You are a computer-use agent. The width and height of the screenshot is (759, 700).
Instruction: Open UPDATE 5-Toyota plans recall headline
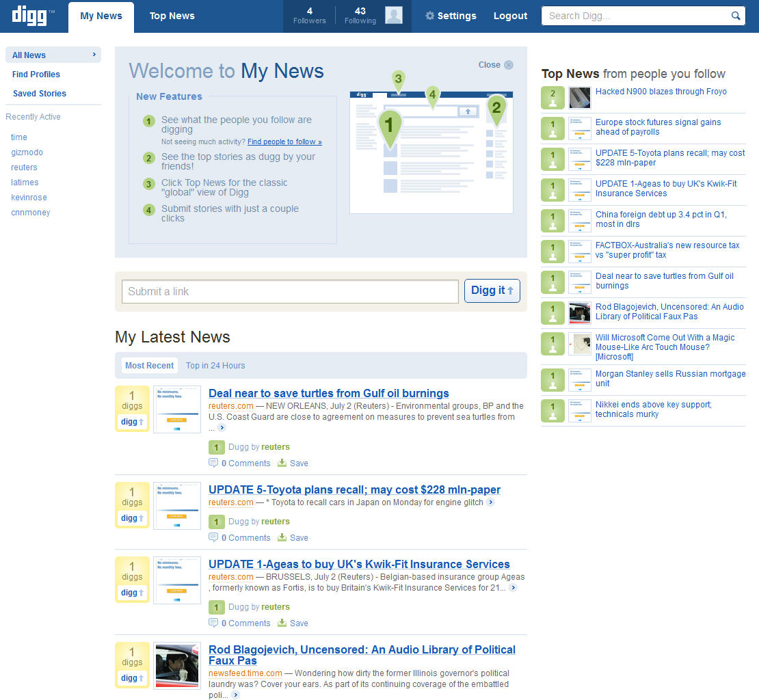[x=354, y=489]
